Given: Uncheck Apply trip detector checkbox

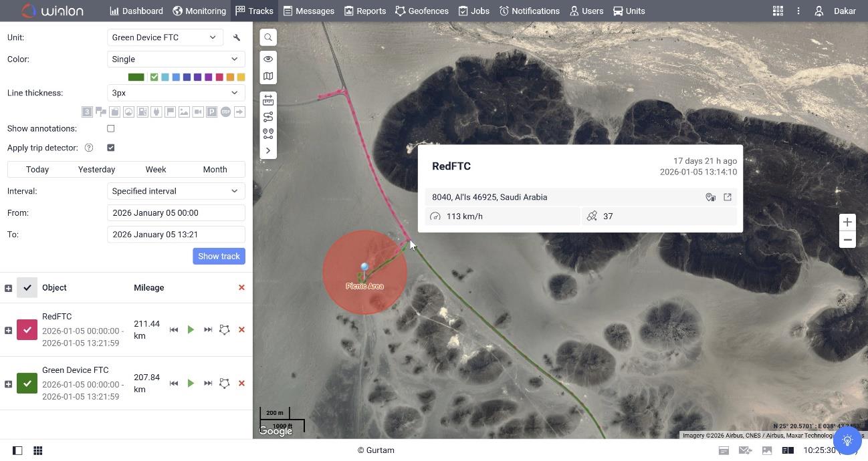Looking at the screenshot, I should pyautogui.click(x=111, y=148).
